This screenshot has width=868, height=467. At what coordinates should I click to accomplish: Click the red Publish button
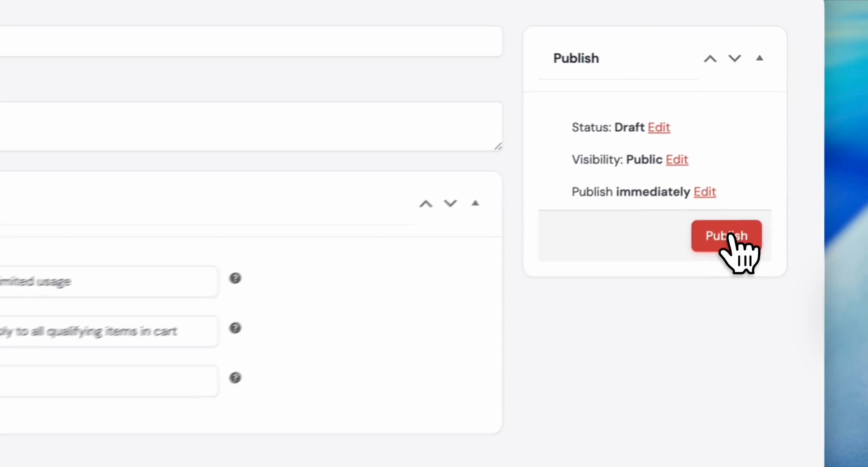tap(726, 236)
